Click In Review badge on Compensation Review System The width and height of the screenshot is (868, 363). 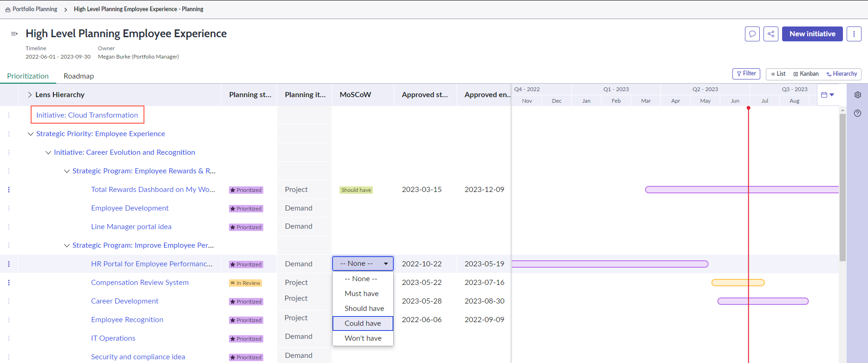[x=245, y=283]
